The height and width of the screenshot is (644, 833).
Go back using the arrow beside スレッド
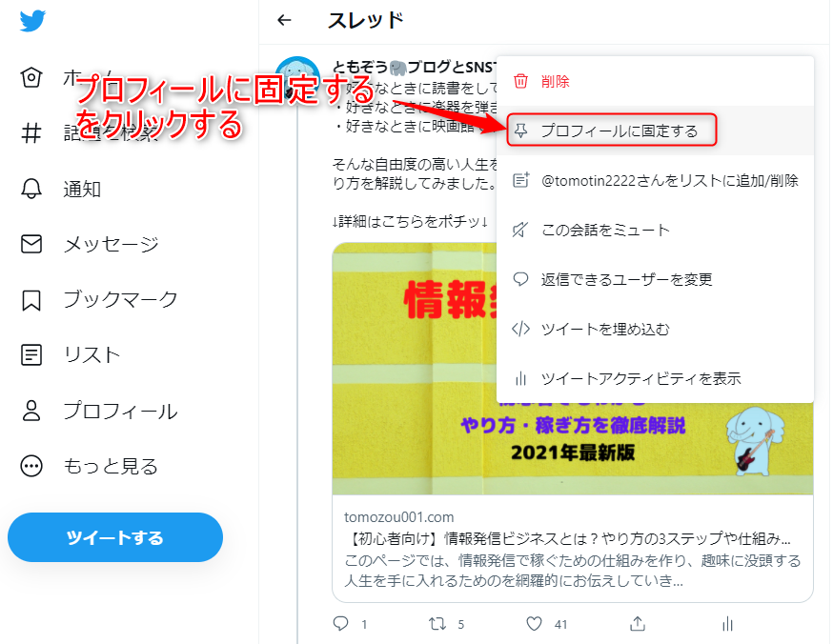click(x=284, y=20)
